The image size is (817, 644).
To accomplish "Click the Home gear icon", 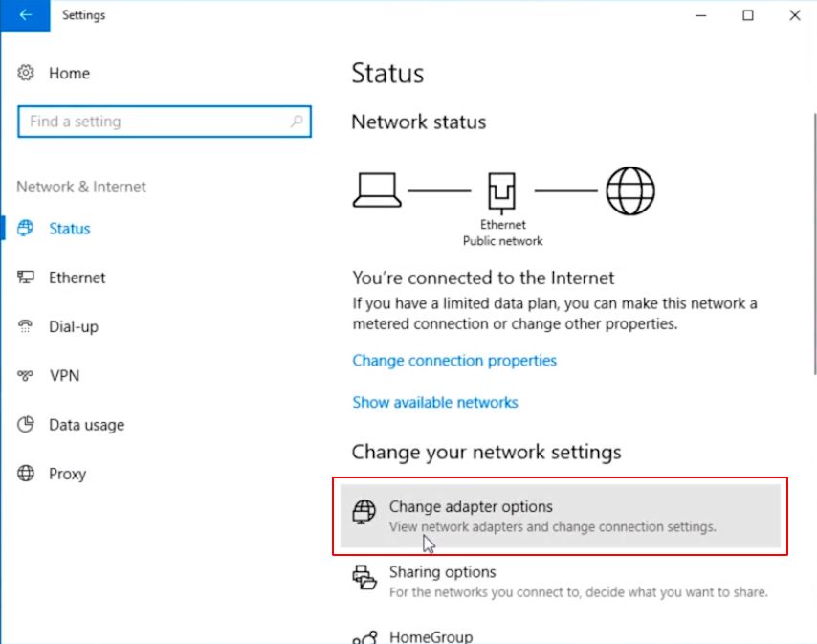I will click(x=26, y=73).
